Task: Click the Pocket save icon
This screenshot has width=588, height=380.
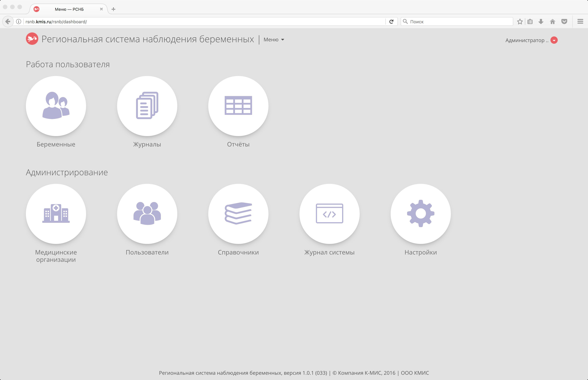Action: pos(564,21)
